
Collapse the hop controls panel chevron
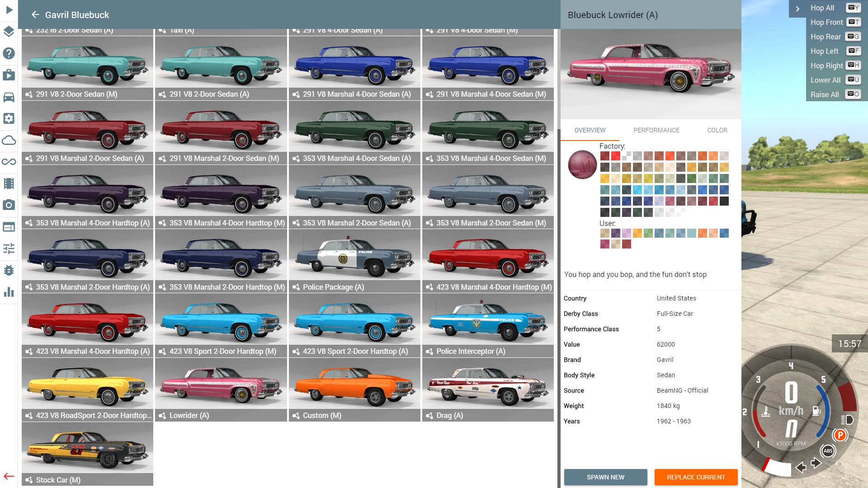click(797, 9)
